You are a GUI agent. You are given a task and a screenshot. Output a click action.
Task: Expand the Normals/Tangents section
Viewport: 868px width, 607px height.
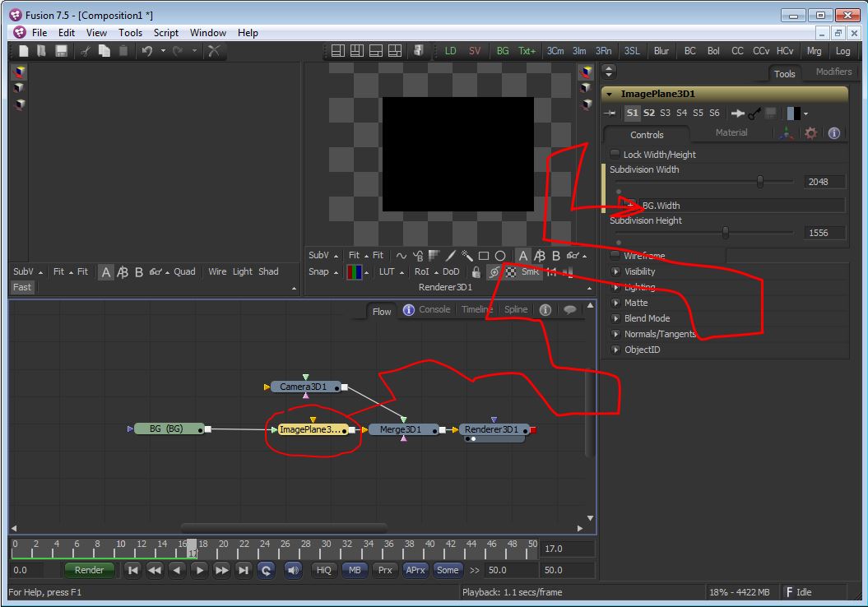pyautogui.click(x=615, y=334)
